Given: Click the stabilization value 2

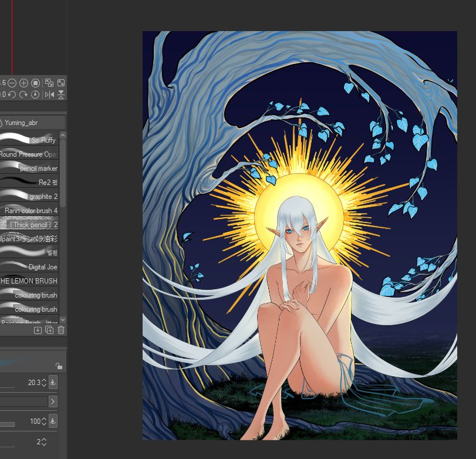Looking at the screenshot, I should tap(39, 442).
